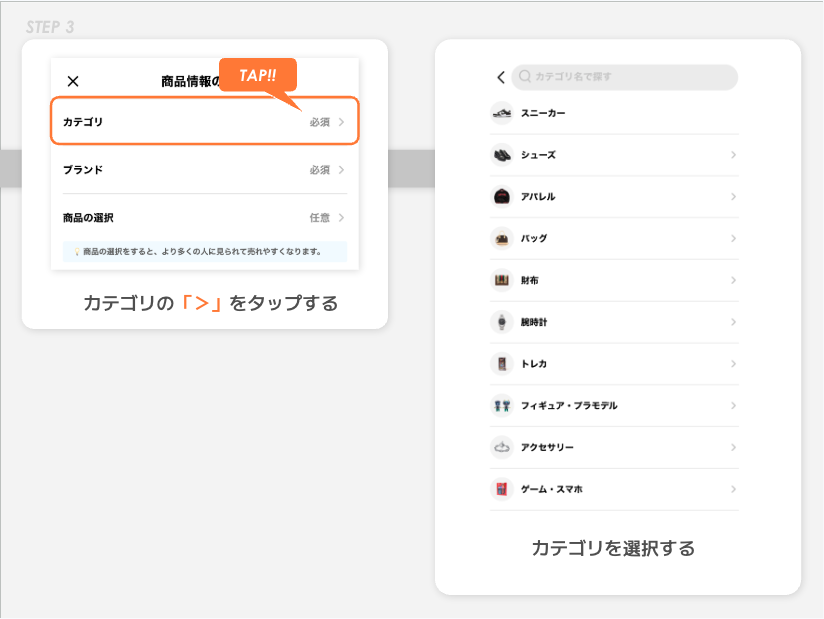The height and width of the screenshot is (619, 824).
Task: Click the bag (バッグ) category icon
Action: (501, 239)
